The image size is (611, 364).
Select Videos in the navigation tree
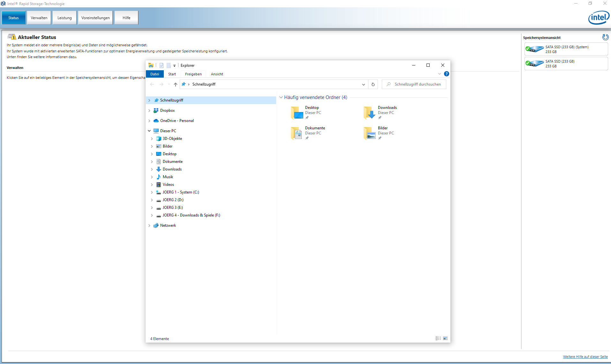[x=168, y=185]
